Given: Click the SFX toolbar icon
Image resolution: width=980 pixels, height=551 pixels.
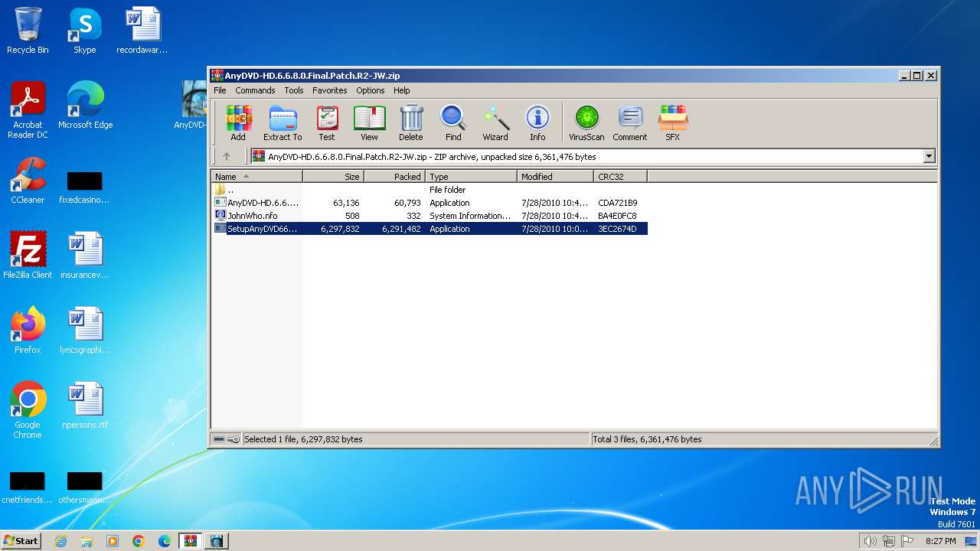Looking at the screenshot, I should pos(672,123).
